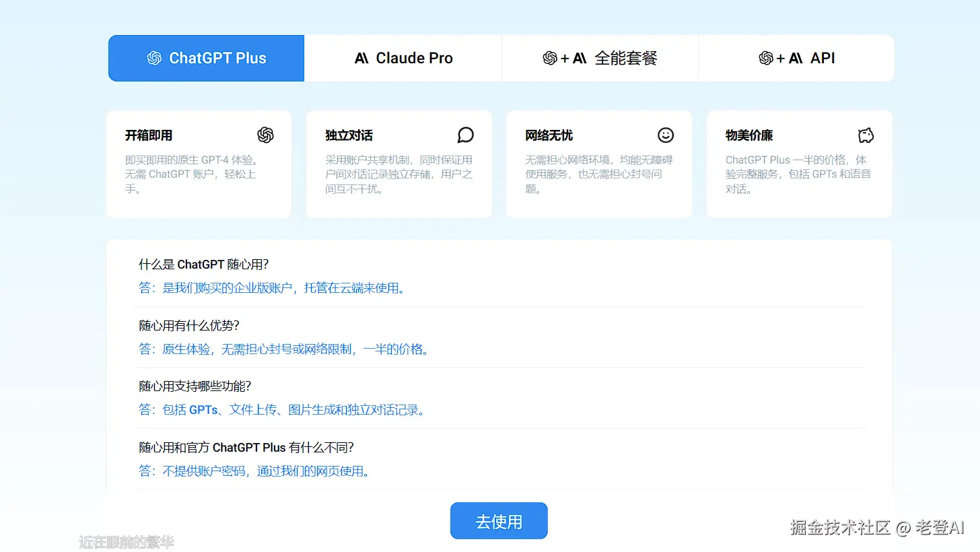
Task: Click the OpenAI icon on 开箱即用 card
Action: [x=265, y=135]
